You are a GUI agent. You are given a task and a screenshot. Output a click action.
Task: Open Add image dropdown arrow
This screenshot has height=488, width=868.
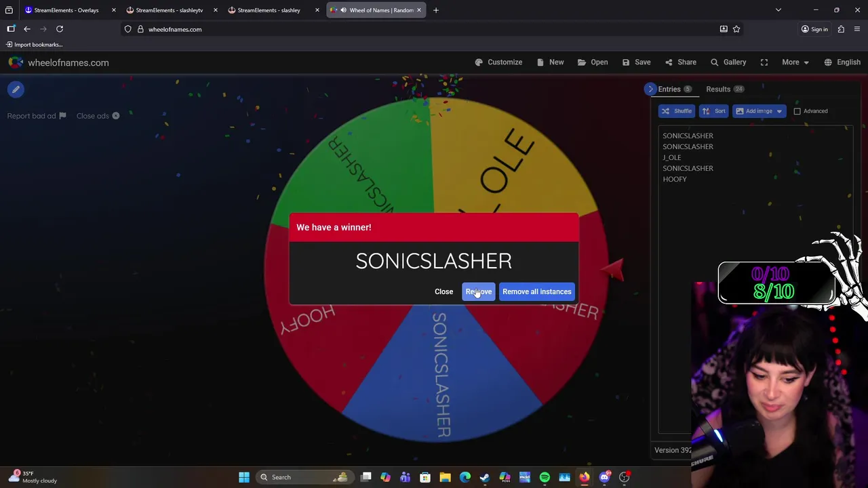pos(779,111)
